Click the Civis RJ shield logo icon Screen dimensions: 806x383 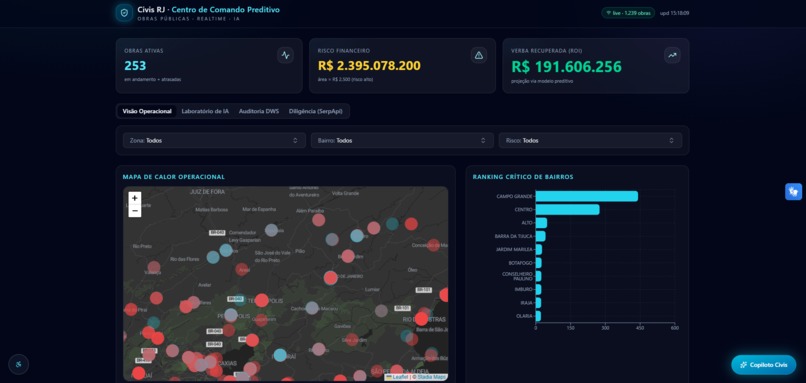point(124,13)
